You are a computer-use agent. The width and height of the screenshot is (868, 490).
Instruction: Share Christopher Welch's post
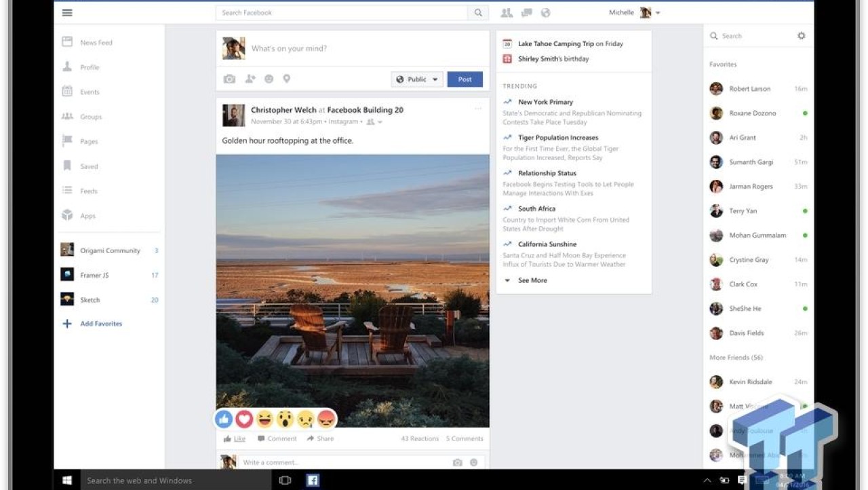coord(320,438)
